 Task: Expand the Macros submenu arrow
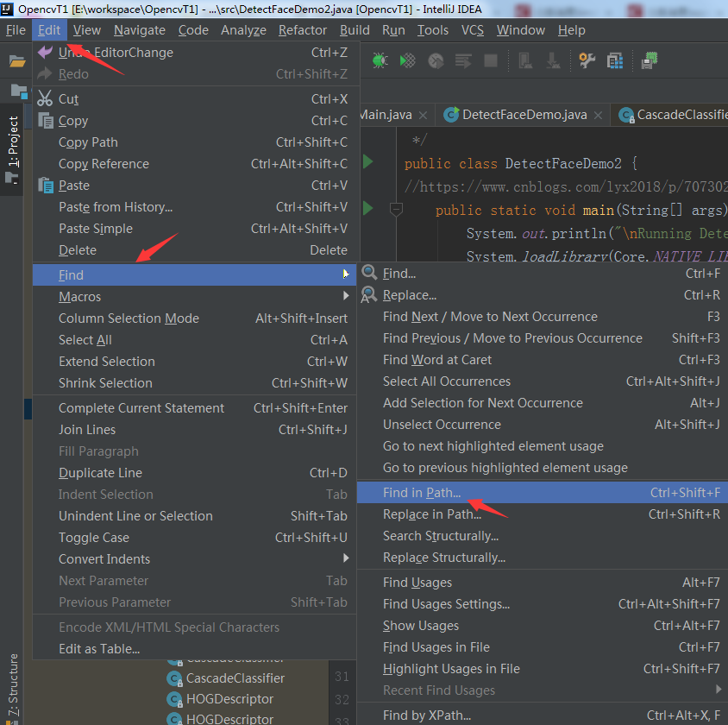tap(346, 295)
